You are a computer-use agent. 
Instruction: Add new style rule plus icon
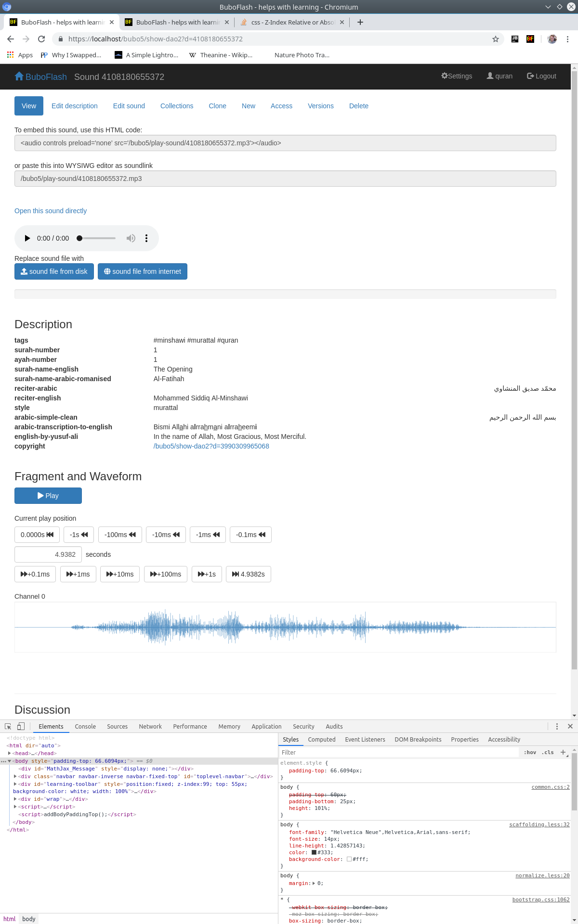coord(563,752)
